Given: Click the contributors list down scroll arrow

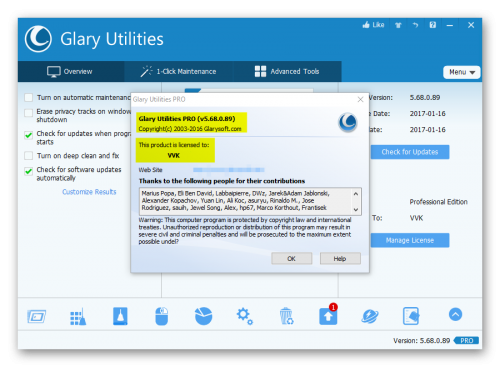Looking at the screenshot, I should point(356,210).
